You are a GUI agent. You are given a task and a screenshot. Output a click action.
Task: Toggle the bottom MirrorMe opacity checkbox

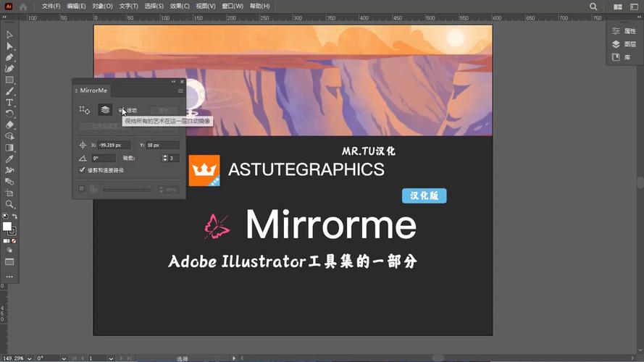81,189
